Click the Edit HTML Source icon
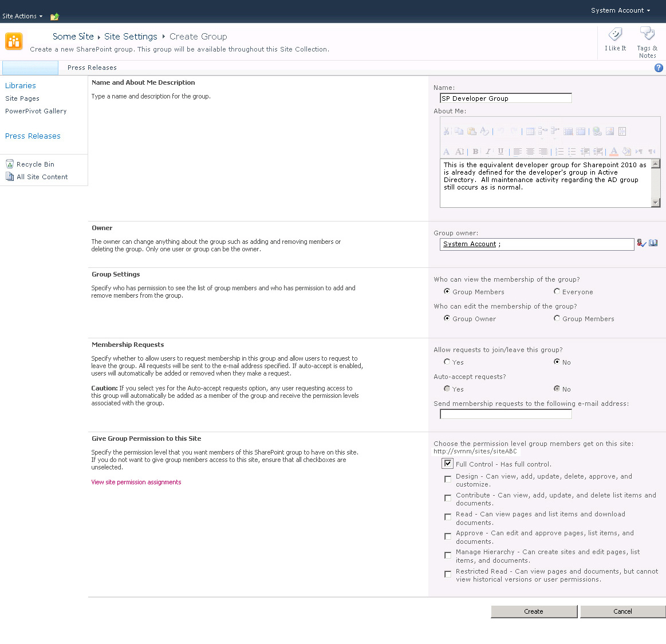Image resolution: width=666 pixels, height=644 pixels. point(622,131)
